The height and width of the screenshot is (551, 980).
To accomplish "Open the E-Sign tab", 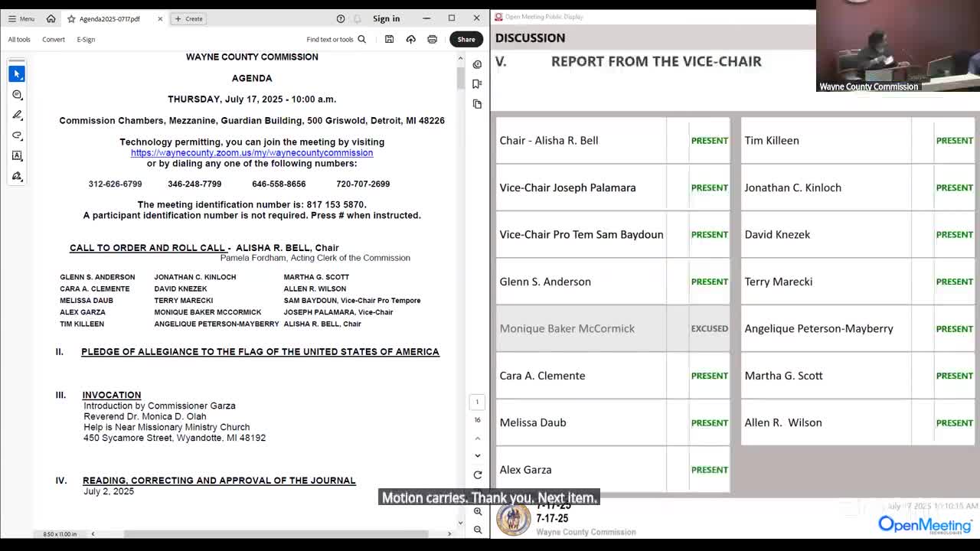I will (86, 39).
